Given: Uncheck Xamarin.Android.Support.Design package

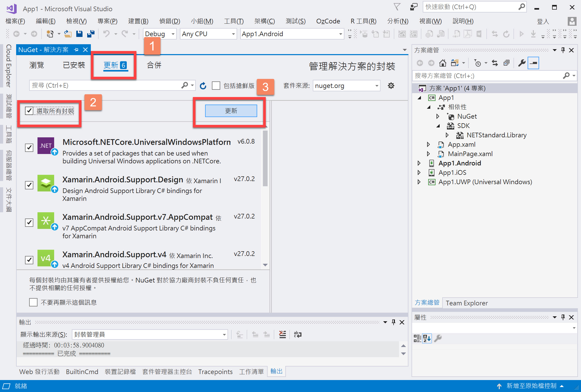Looking at the screenshot, I should click(29, 185).
